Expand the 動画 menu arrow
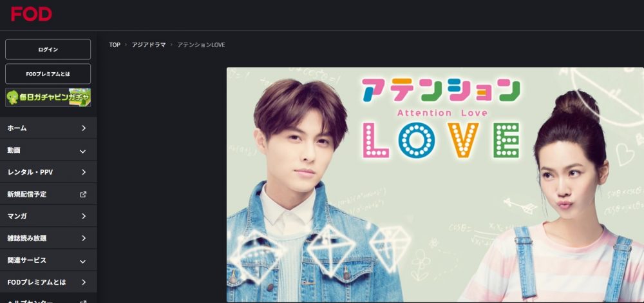Viewport: 644px width, 303px height. coord(83,151)
